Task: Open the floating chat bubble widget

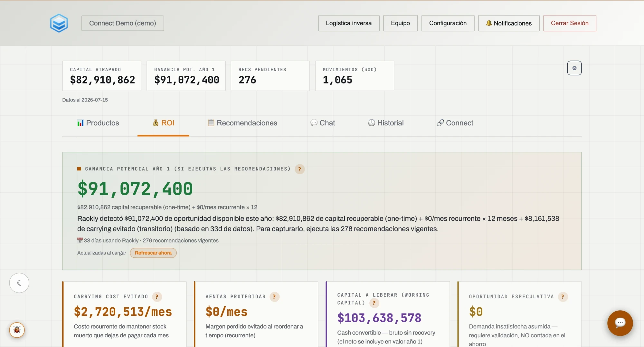Action: [x=620, y=323]
